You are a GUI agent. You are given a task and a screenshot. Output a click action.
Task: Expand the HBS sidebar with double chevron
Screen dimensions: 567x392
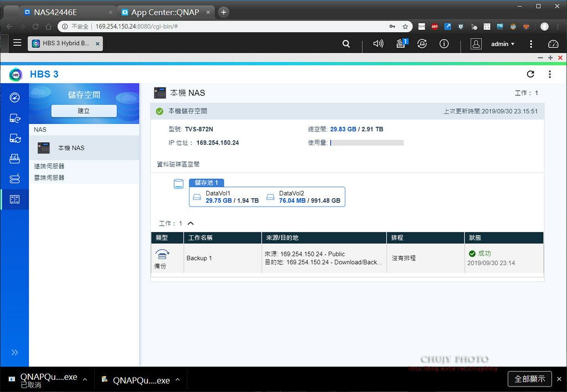coord(14,352)
